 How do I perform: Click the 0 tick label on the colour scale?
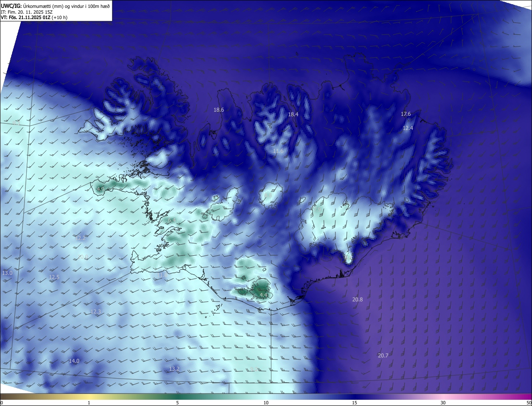pyautogui.click(x=2, y=403)
